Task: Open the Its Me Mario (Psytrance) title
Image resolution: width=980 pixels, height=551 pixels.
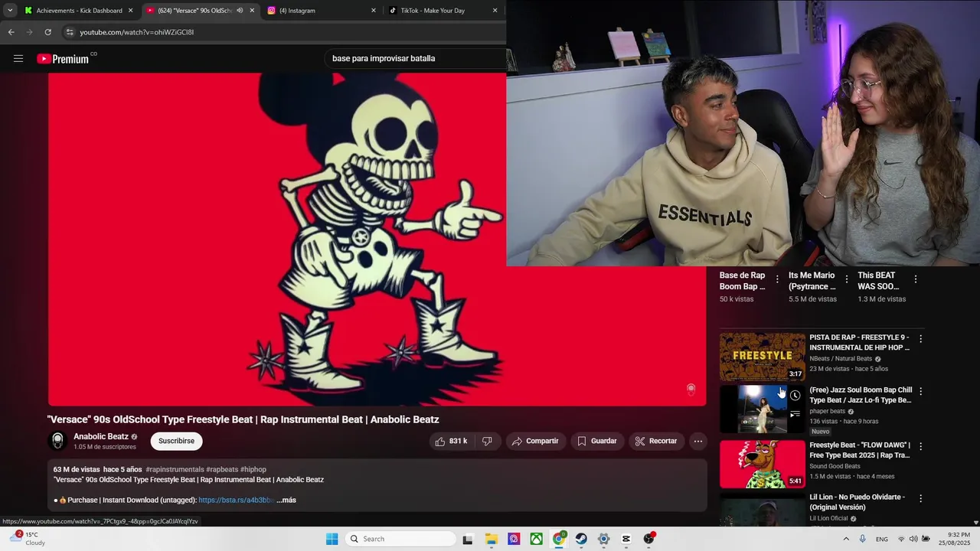Action: click(x=812, y=281)
